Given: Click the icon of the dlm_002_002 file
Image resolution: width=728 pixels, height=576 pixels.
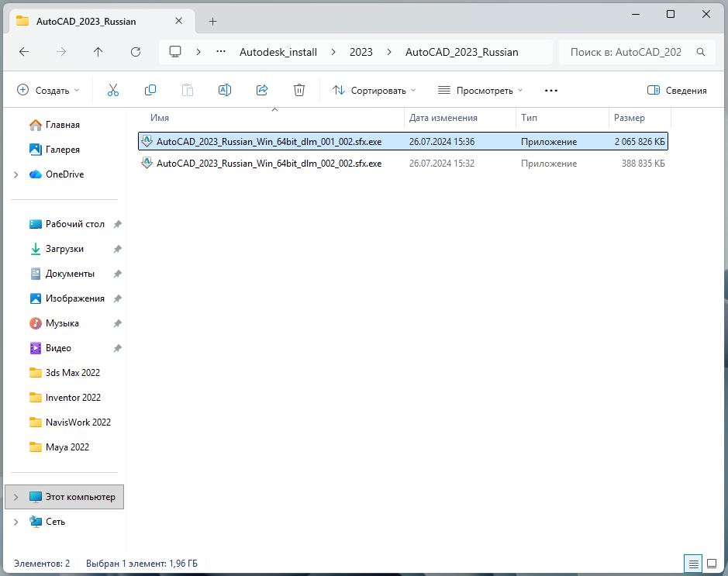Looking at the screenshot, I should 147,164.
